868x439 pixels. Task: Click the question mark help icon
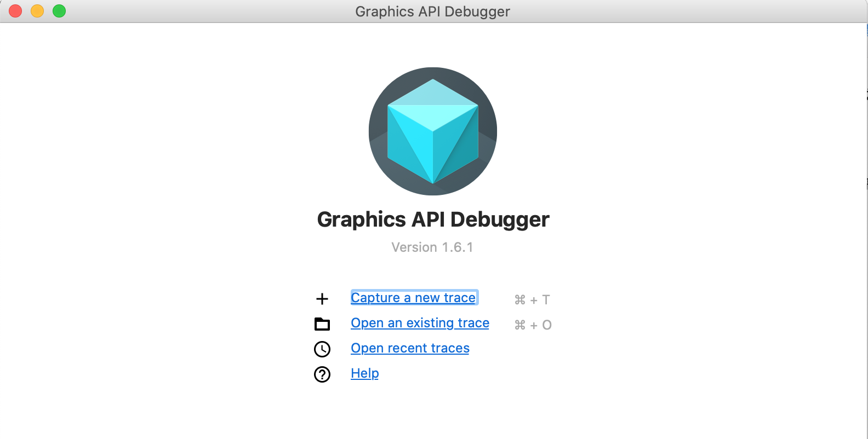click(322, 374)
